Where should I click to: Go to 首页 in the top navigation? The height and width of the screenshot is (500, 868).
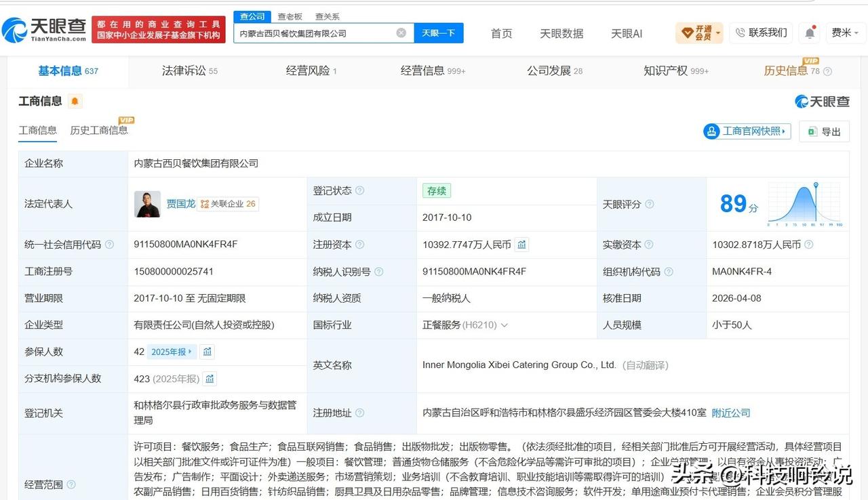502,33
